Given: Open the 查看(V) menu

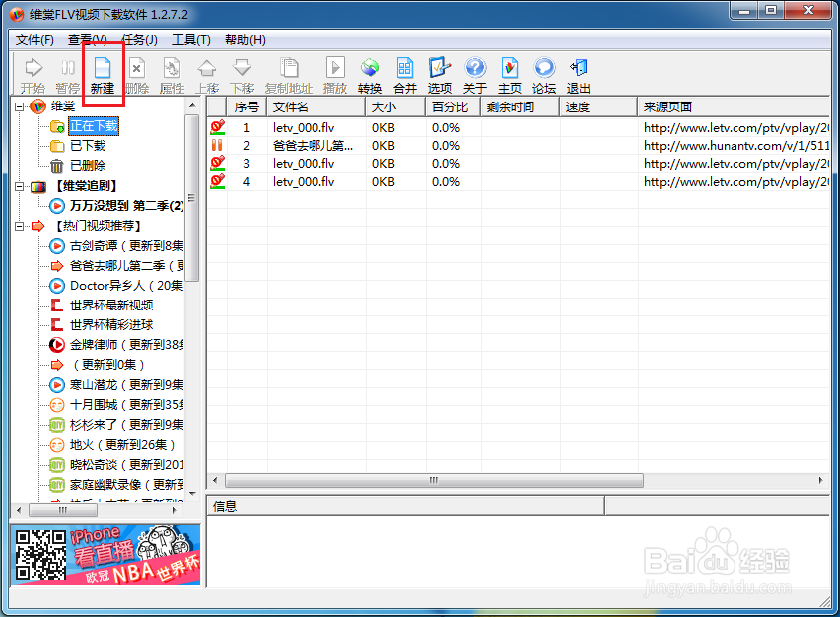Looking at the screenshot, I should pyautogui.click(x=87, y=40).
